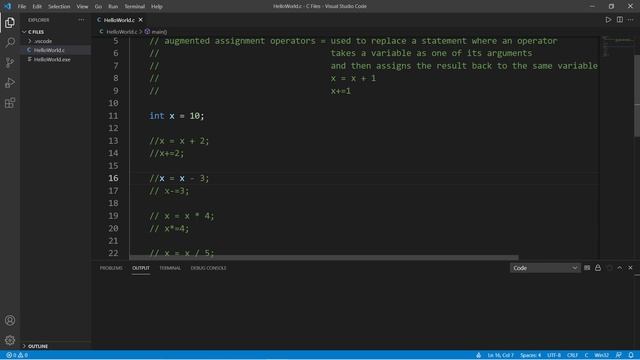Image resolution: width=640 pixels, height=360 pixels.
Task: Open the Explorer view in activity bar
Action: coord(10,22)
